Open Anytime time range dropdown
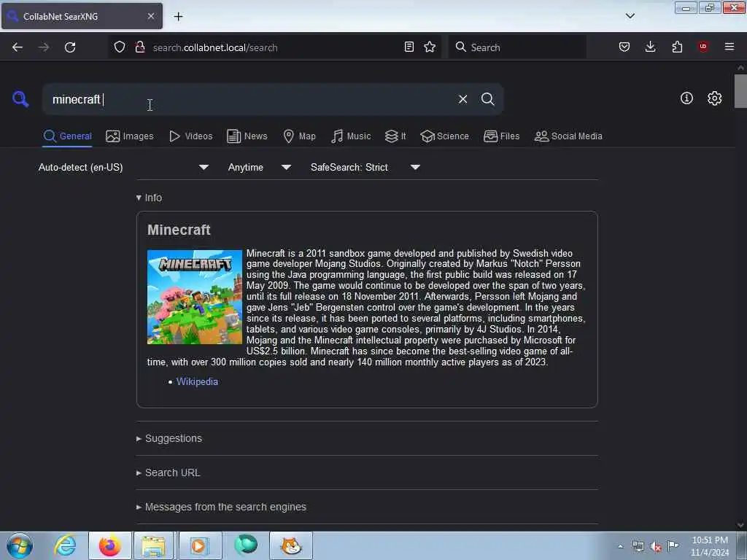This screenshot has width=747, height=560. [x=259, y=167]
